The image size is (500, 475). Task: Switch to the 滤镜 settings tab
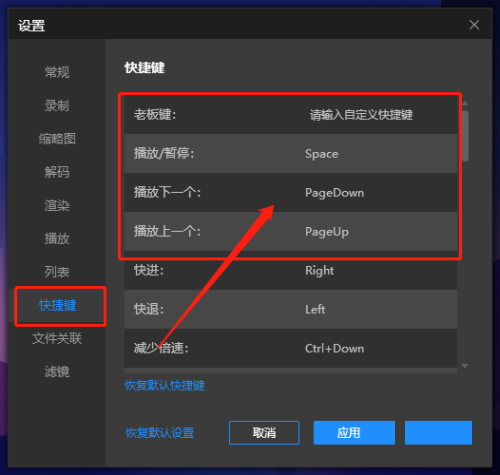[x=57, y=371]
